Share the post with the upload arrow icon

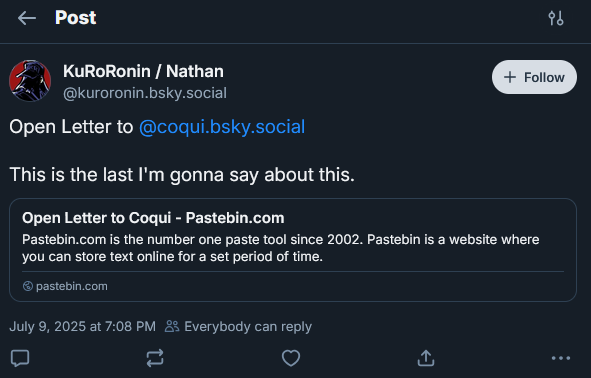426,358
